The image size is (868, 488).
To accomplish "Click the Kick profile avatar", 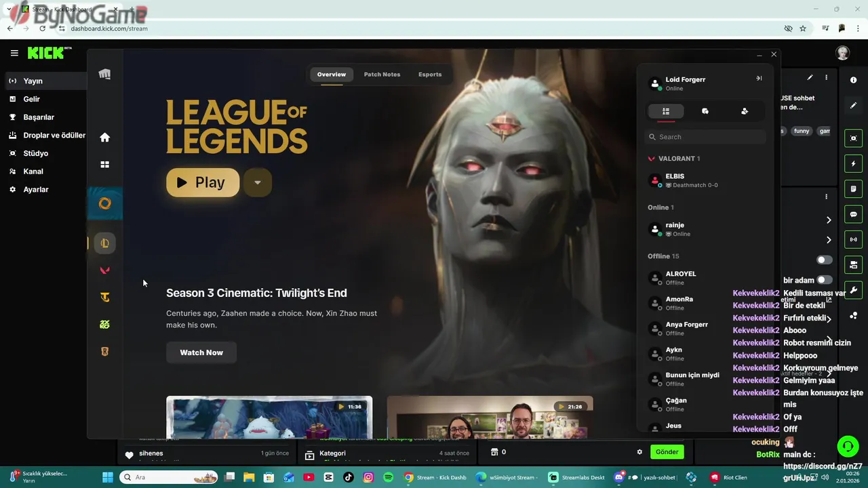I will pos(843,53).
